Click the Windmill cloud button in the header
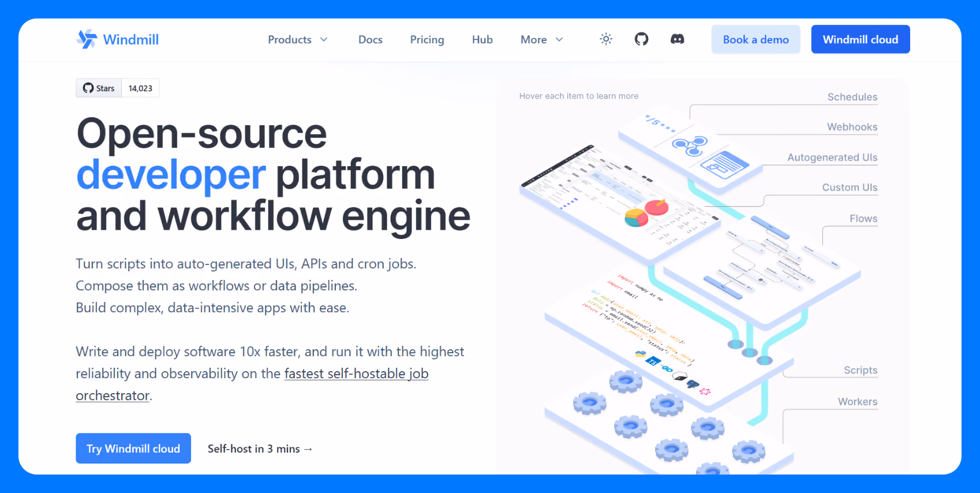The image size is (980, 493). (861, 39)
